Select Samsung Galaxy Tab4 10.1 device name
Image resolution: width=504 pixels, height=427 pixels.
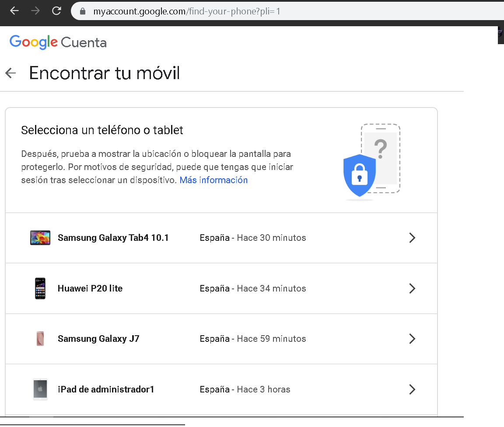pos(113,238)
